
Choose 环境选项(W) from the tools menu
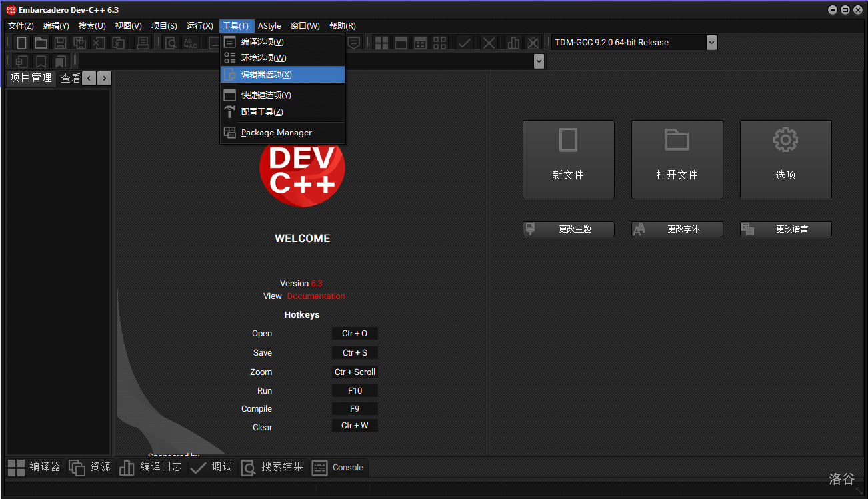(x=283, y=58)
